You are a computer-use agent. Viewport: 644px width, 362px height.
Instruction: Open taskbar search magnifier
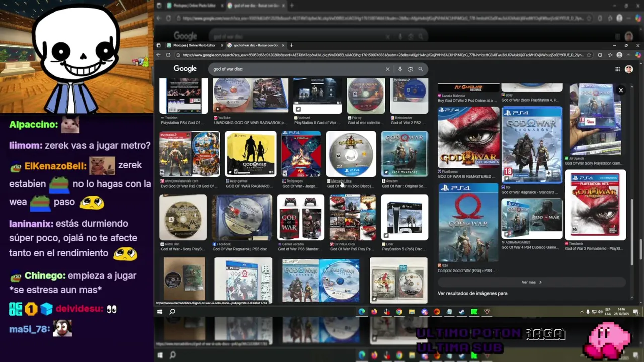172,312
